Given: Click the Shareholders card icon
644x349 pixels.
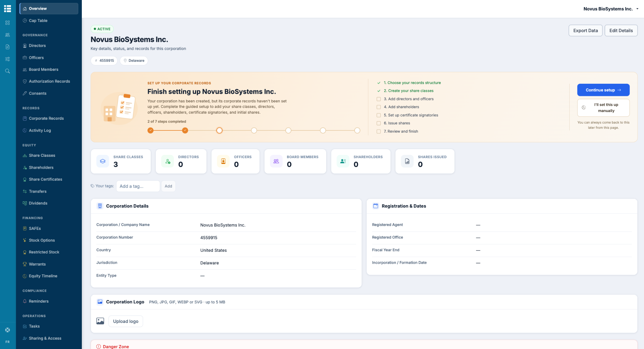Looking at the screenshot, I should tap(343, 161).
